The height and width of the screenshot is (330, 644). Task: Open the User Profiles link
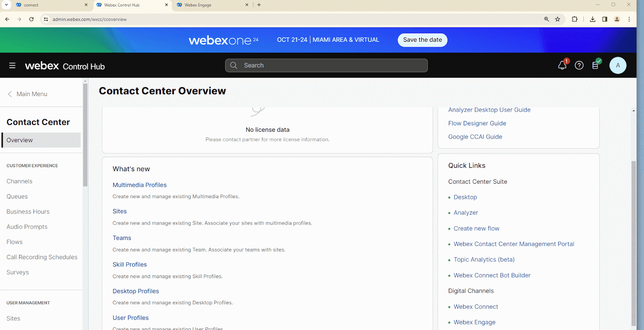(130, 318)
